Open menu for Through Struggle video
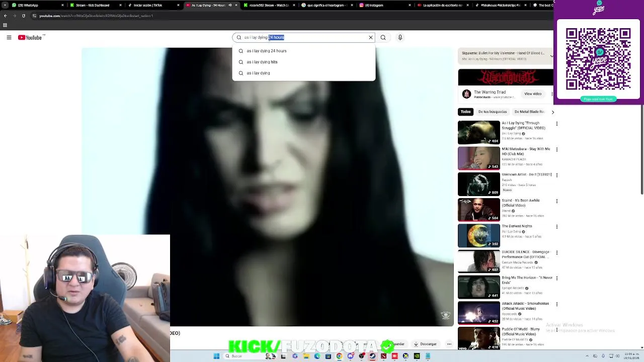The image size is (644, 362). pyautogui.click(x=556, y=124)
